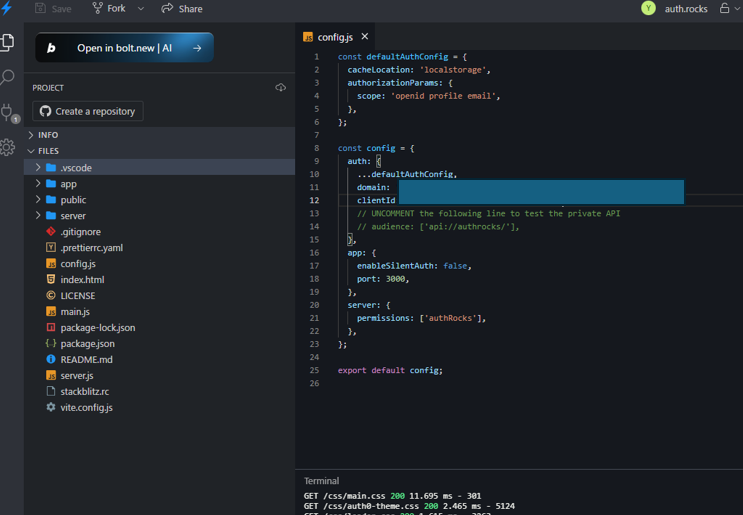Open the Fork dropdown arrow
This screenshot has height=515, width=743.
tap(141, 9)
